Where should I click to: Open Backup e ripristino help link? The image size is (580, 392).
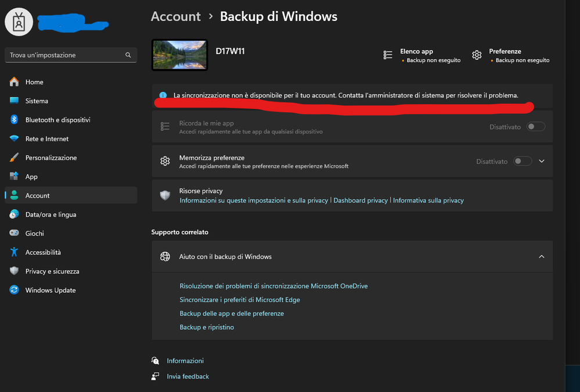coord(207,328)
